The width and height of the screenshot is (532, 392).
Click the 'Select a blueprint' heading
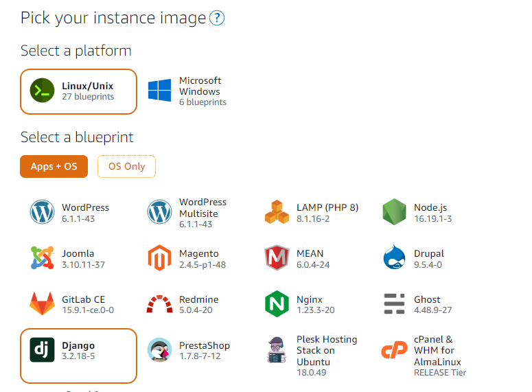pyautogui.click(x=77, y=137)
